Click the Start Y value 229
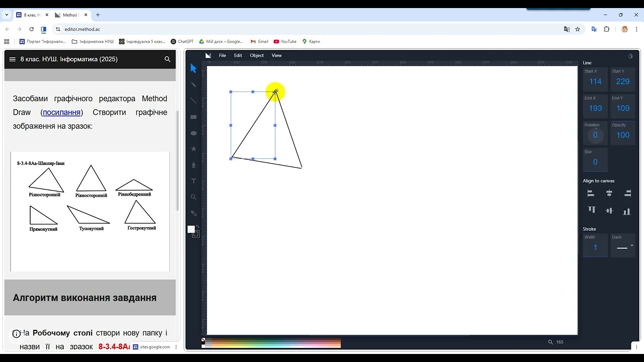Viewport: 644px width, 362px height. coord(623,81)
